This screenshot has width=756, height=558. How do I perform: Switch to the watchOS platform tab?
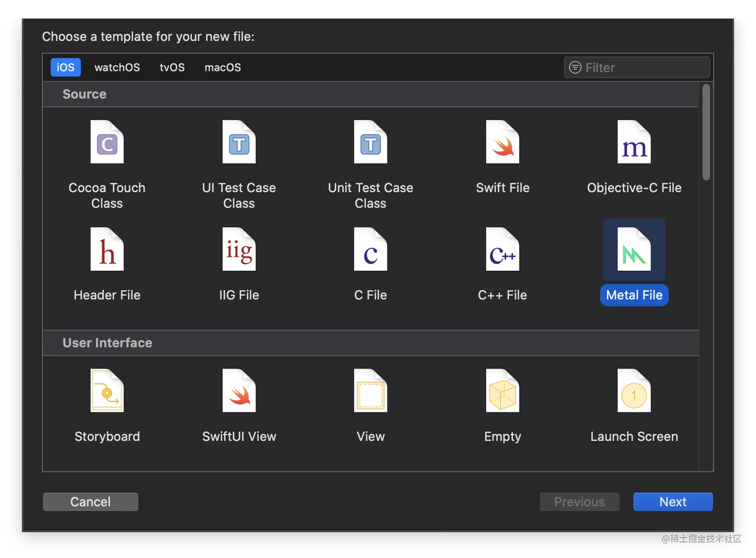click(x=117, y=68)
